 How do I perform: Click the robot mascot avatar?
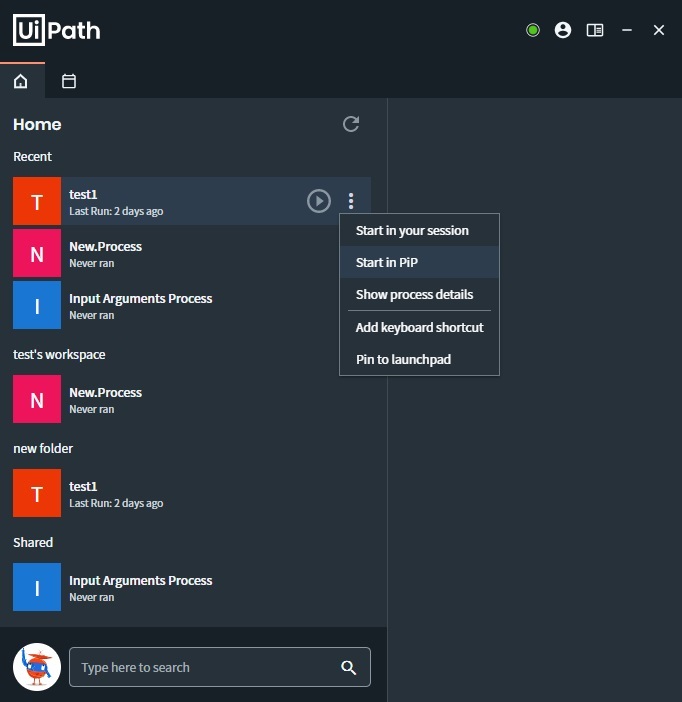(x=37, y=667)
